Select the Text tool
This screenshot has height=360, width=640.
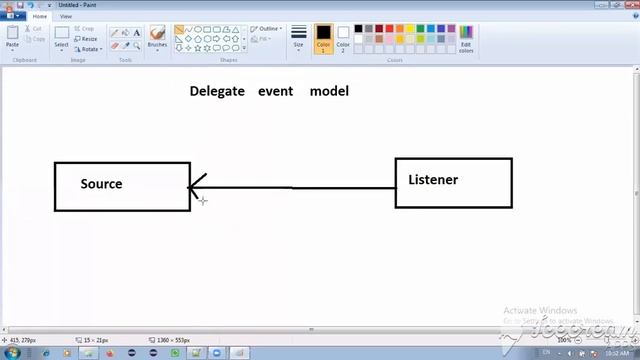137,33
